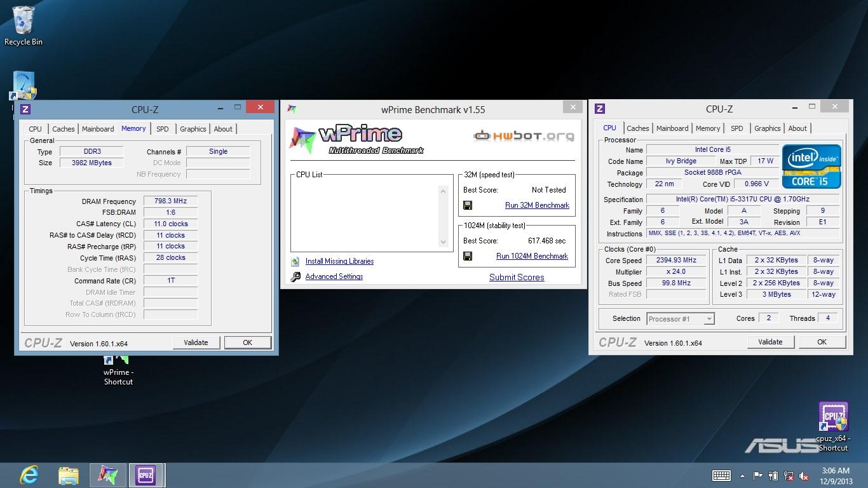Check the battery power tray icon

point(773,475)
